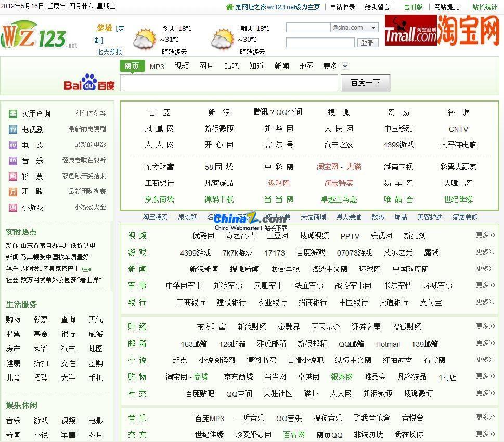Click the TV icon beside 电视剧
The image size is (504, 442).
coord(13,129)
